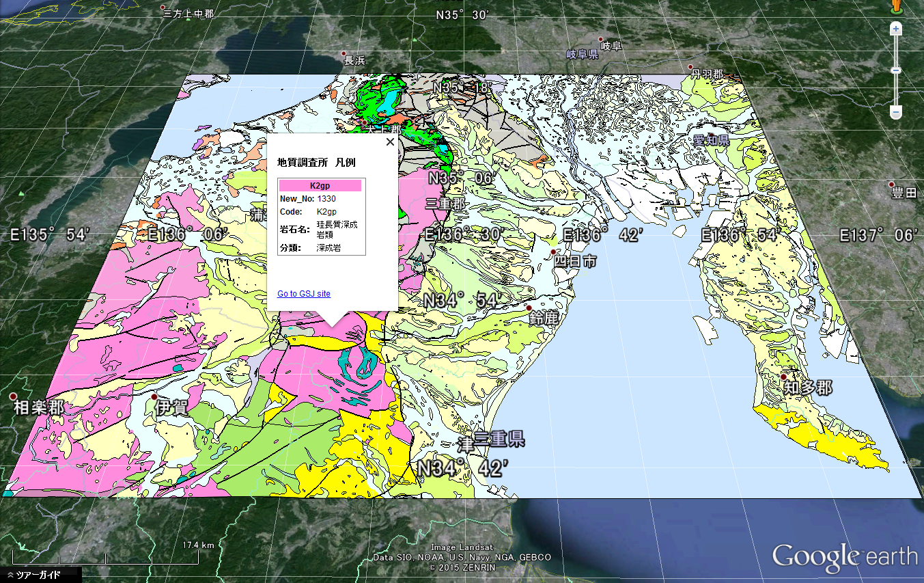Click the E137° 06′ longitude label

(x=878, y=235)
